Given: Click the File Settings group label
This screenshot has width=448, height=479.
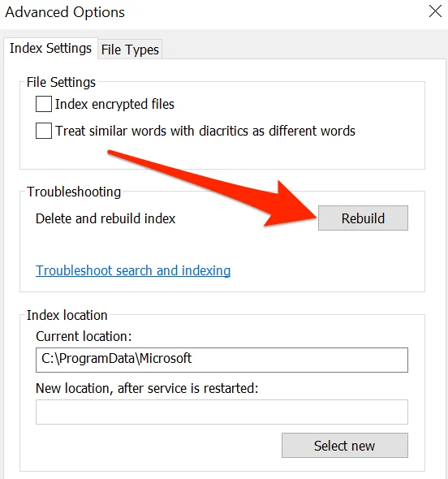Looking at the screenshot, I should [x=61, y=83].
